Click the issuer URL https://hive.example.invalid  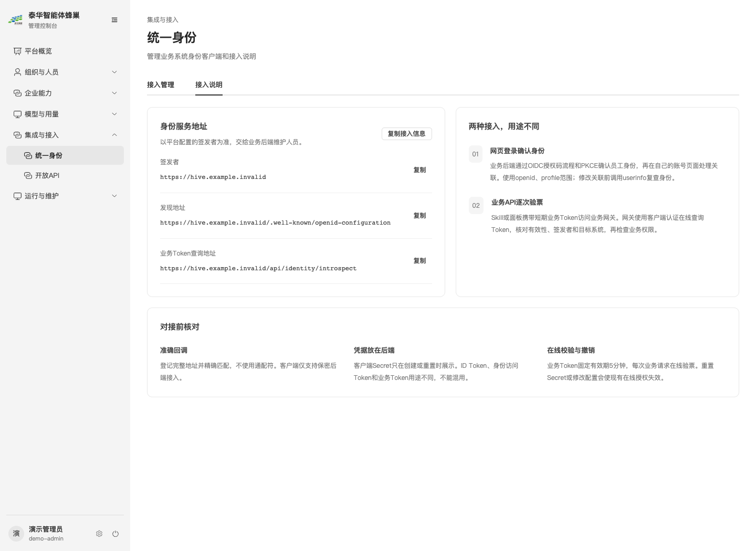pos(213,177)
